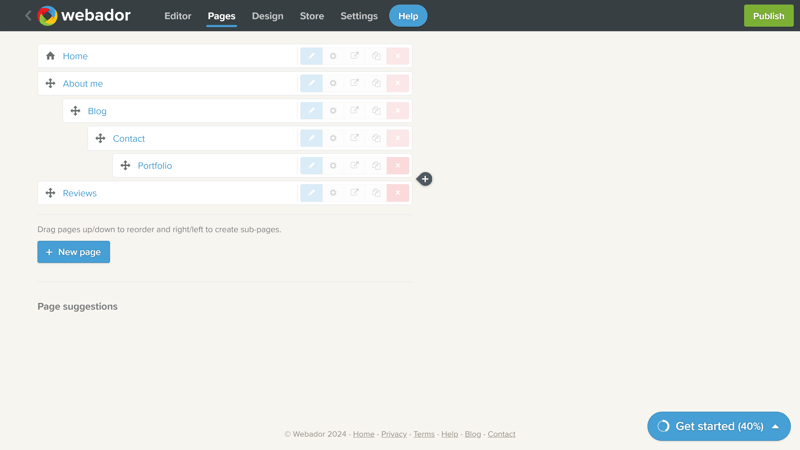Delete the Portfolio page
The height and width of the screenshot is (450, 800).
(x=398, y=166)
